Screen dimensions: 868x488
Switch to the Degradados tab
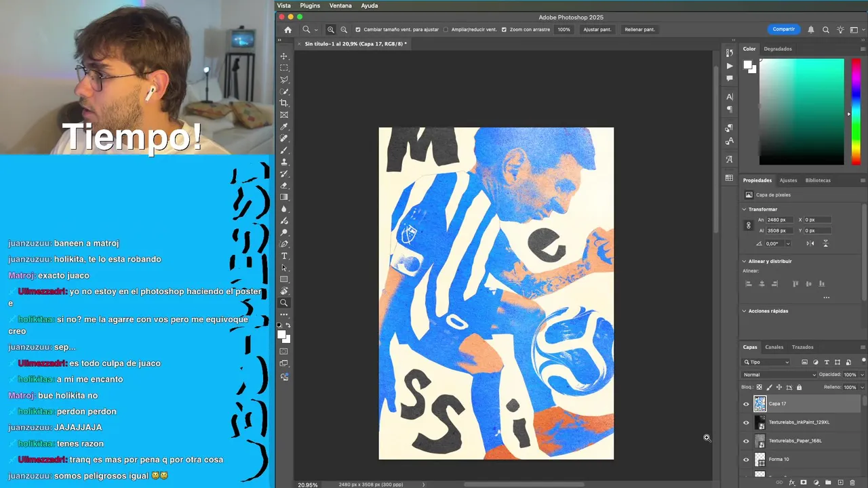click(x=778, y=49)
